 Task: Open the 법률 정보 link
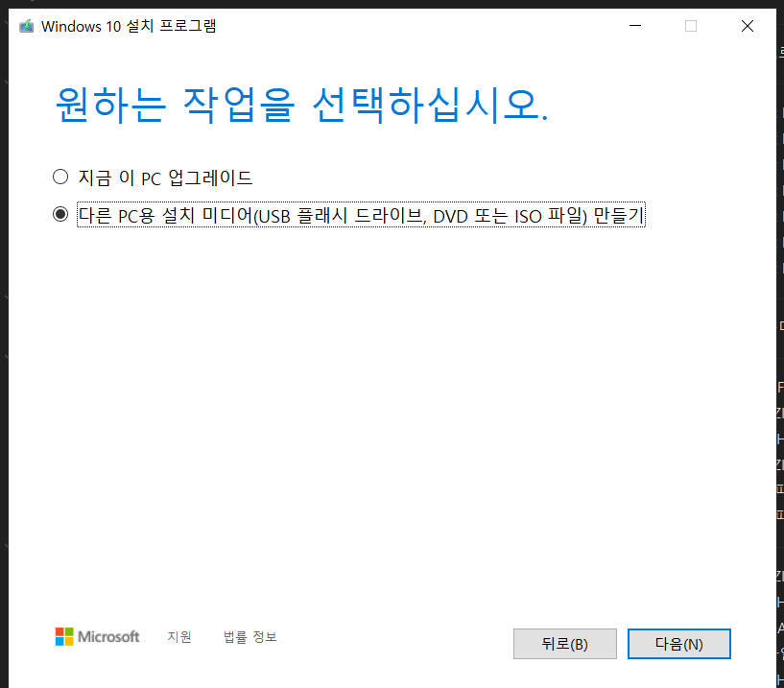tap(250, 636)
